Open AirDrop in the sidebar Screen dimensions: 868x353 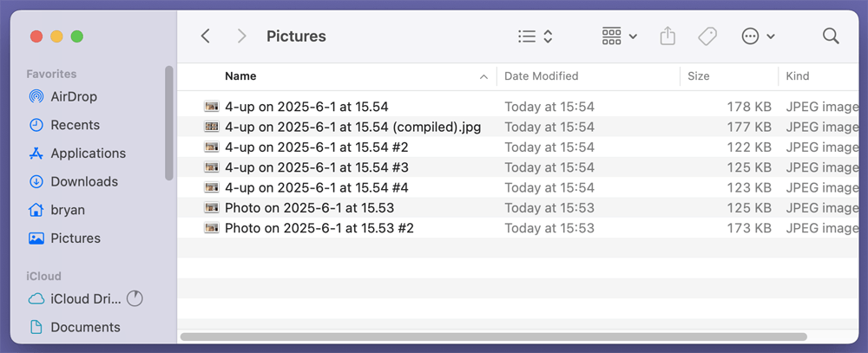[74, 96]
